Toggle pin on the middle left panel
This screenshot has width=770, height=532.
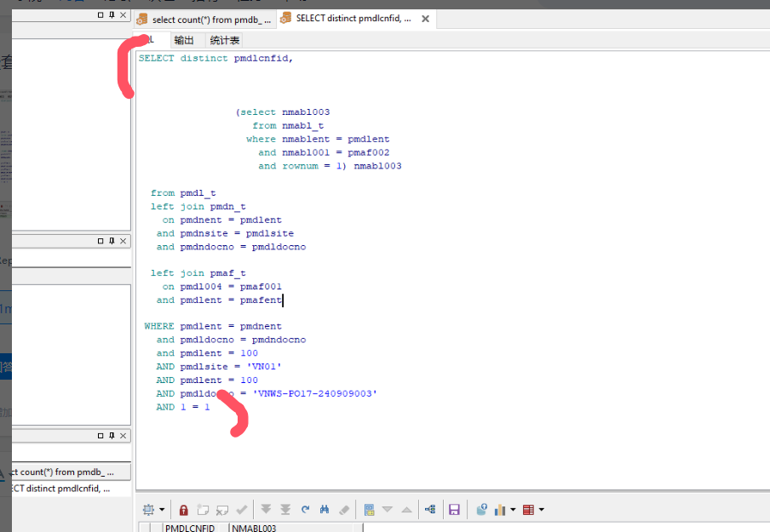112,241
